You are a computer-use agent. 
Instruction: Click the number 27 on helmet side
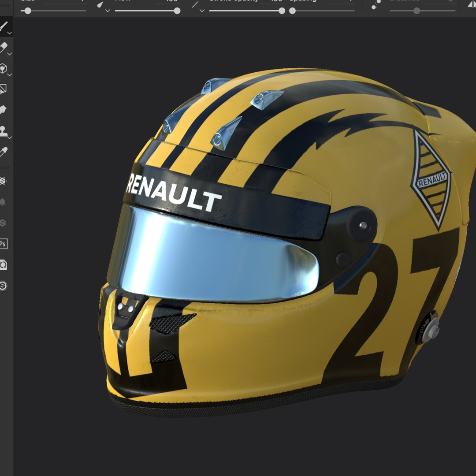point(392,307)
